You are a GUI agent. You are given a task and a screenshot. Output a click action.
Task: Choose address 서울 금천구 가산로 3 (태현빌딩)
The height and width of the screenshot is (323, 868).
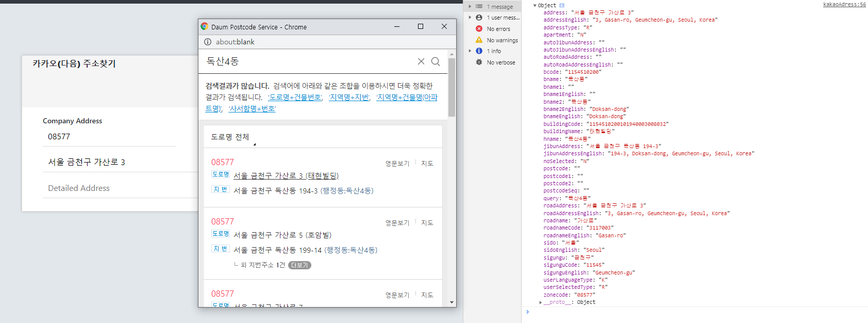tap(286, 175)
